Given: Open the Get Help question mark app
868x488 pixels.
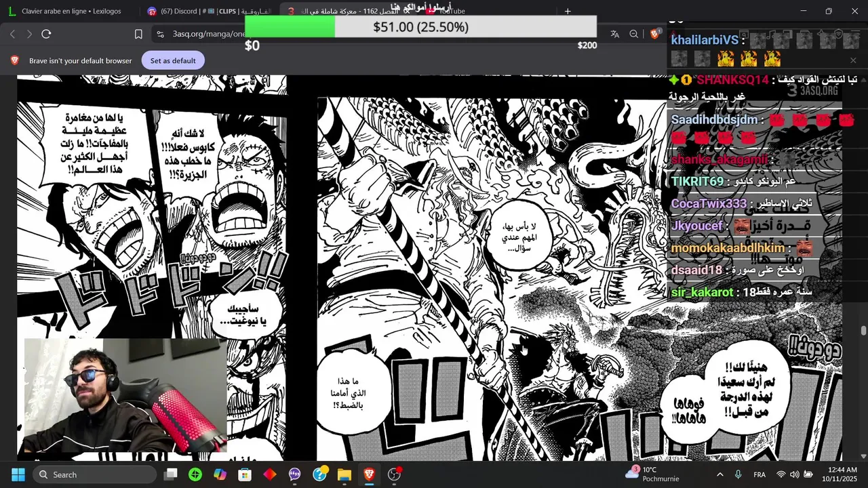Looking at the screenshot, I should [319, 474].
